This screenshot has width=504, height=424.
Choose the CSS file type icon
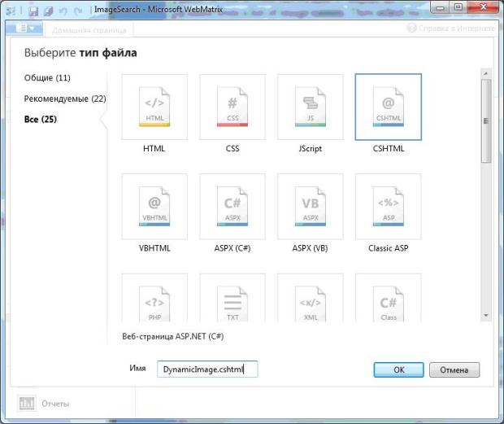(232, 107)
